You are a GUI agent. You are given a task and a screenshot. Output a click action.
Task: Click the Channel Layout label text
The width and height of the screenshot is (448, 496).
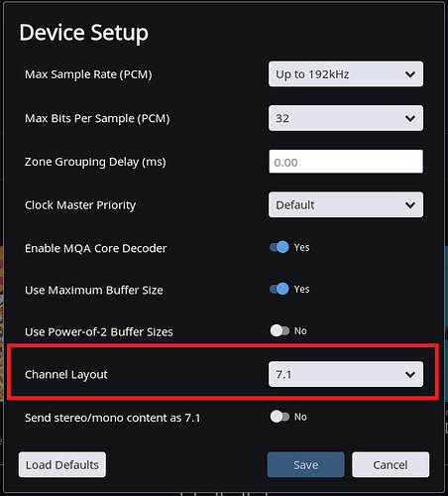66,375
